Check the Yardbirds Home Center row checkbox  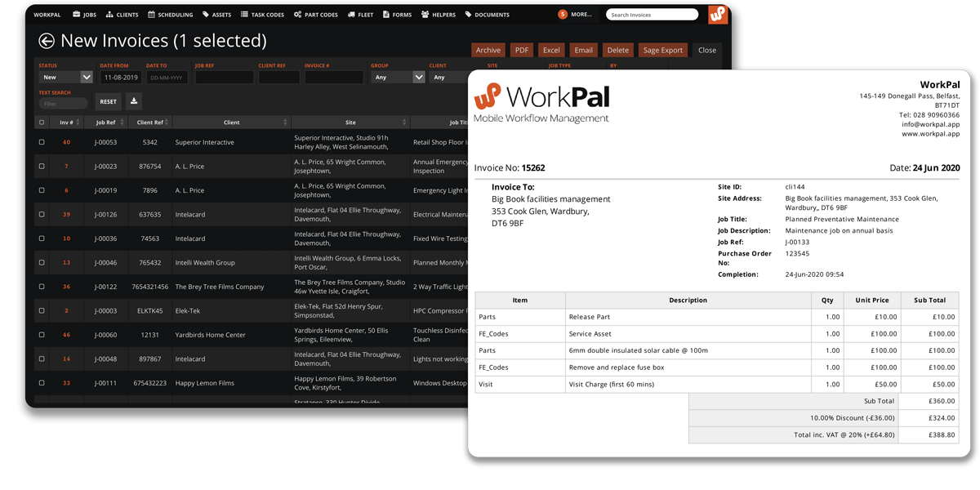click(x=42, y=335)
